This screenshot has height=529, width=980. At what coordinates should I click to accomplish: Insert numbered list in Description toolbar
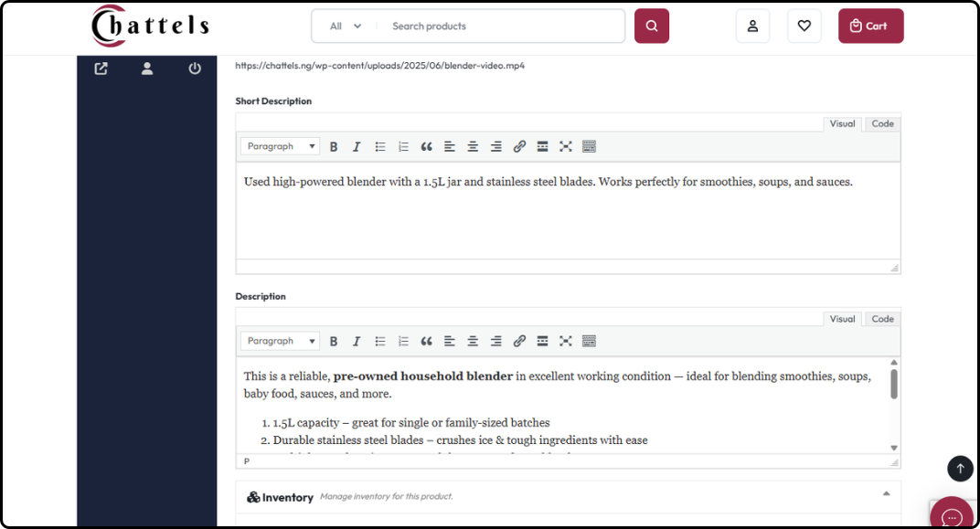(403, 342)
